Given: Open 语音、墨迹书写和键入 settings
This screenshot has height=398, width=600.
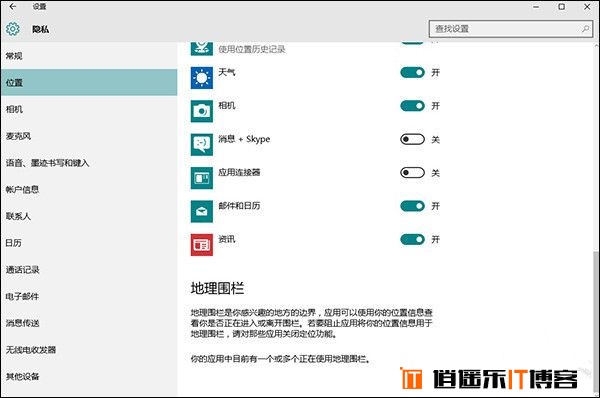Looking at the screenshot, I should [89, 163].
